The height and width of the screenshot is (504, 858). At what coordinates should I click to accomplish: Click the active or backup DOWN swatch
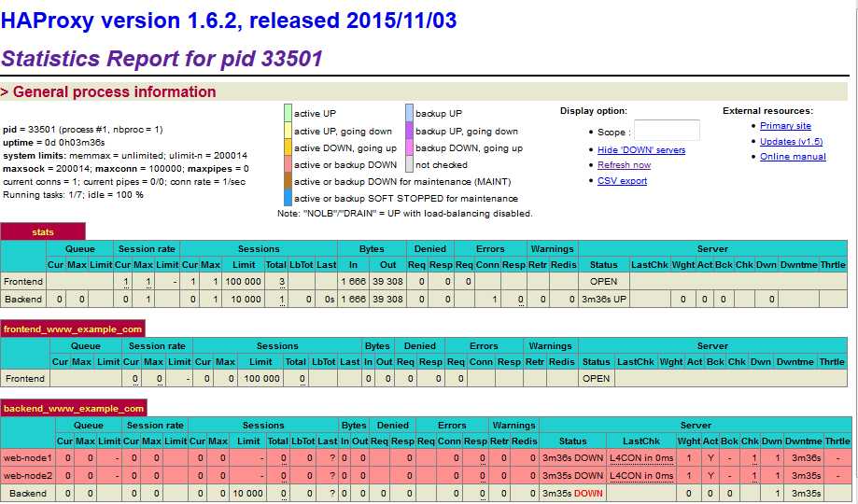click(x=288, y=164)
